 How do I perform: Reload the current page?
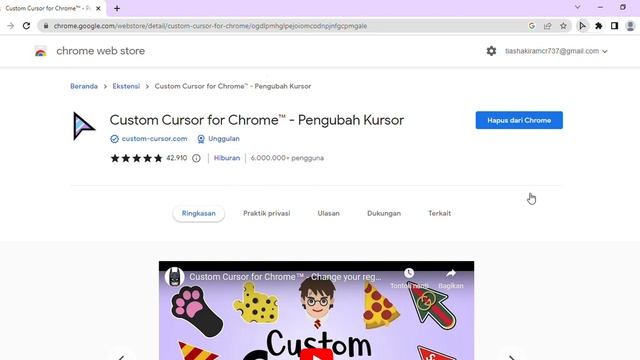27,26
